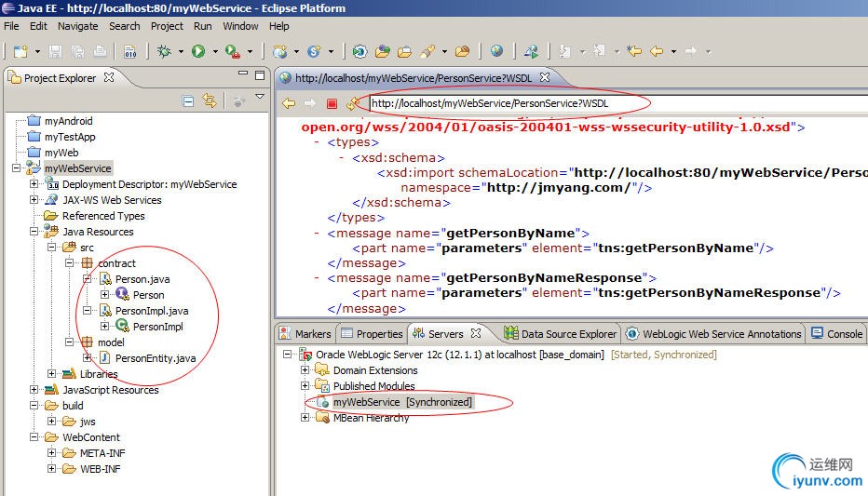
Task: Expand MBean Hierarchy in Servers view
Action: pos(305,418)
